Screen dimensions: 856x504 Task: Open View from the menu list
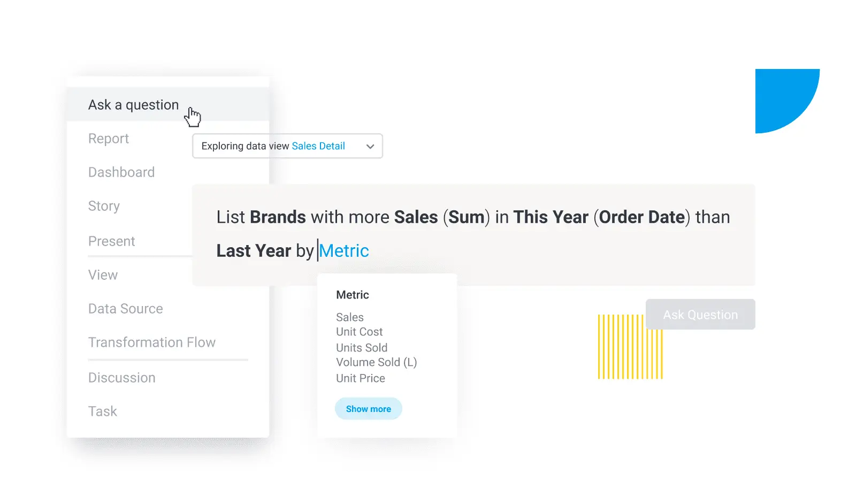[x=103, y=275]
